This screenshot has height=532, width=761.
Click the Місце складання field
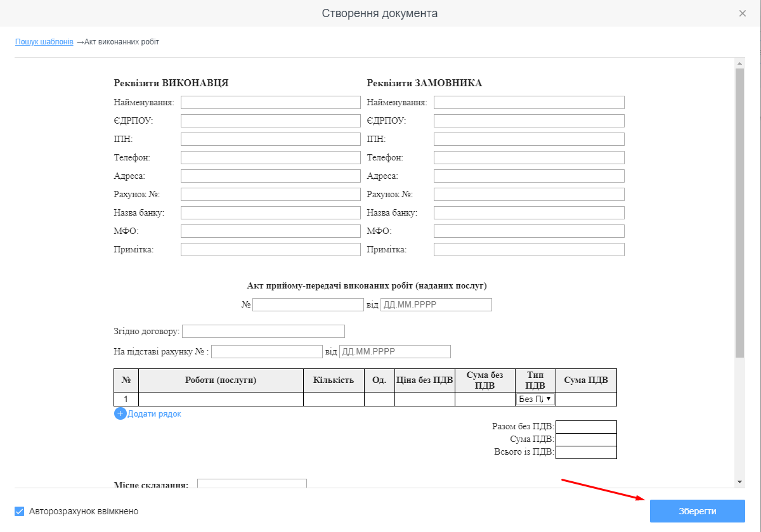[x=252, y=483]
